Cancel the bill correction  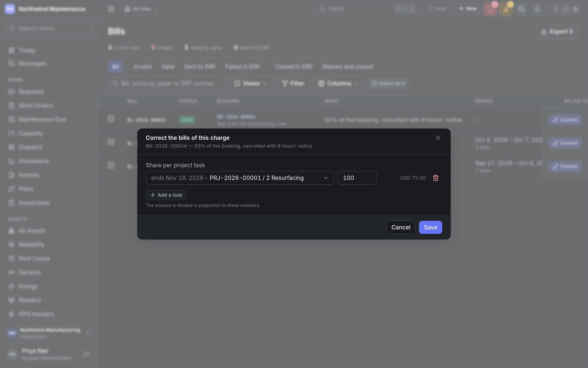click(401, 227)
